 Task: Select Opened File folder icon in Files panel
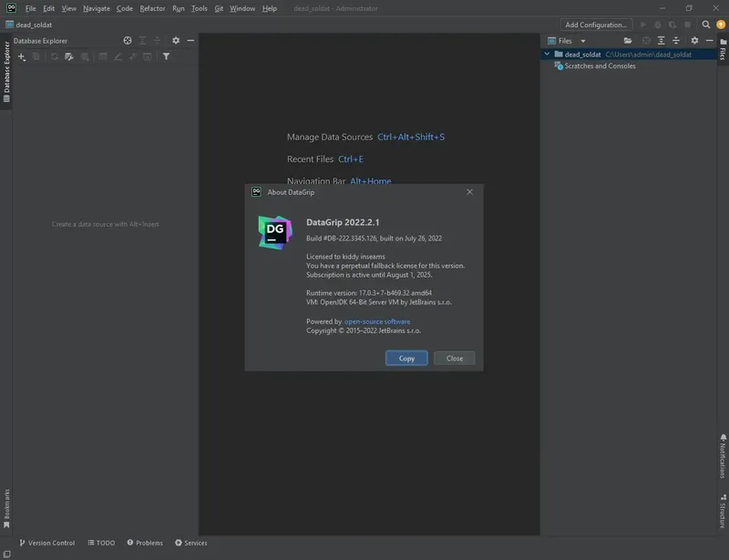pyautogui.click(x=626, y=41)
